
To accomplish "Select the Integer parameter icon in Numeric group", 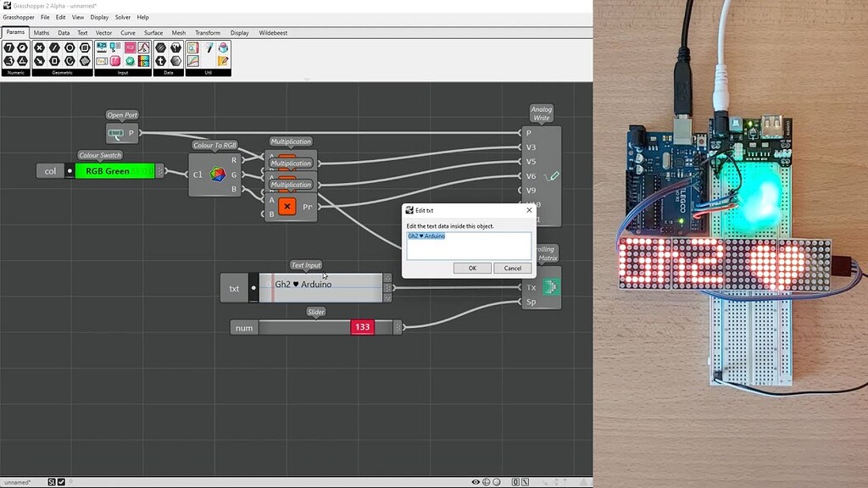I will (8, 47).
